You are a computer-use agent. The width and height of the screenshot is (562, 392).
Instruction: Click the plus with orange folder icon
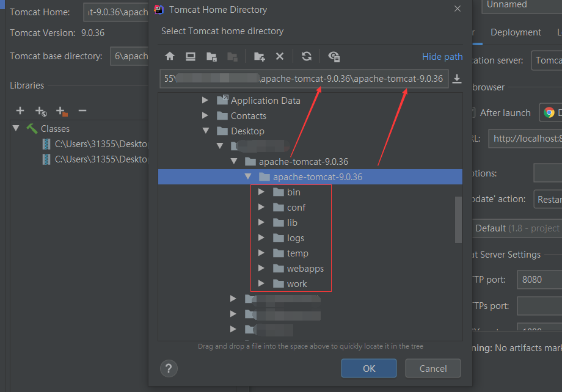[x=62, y=112]
